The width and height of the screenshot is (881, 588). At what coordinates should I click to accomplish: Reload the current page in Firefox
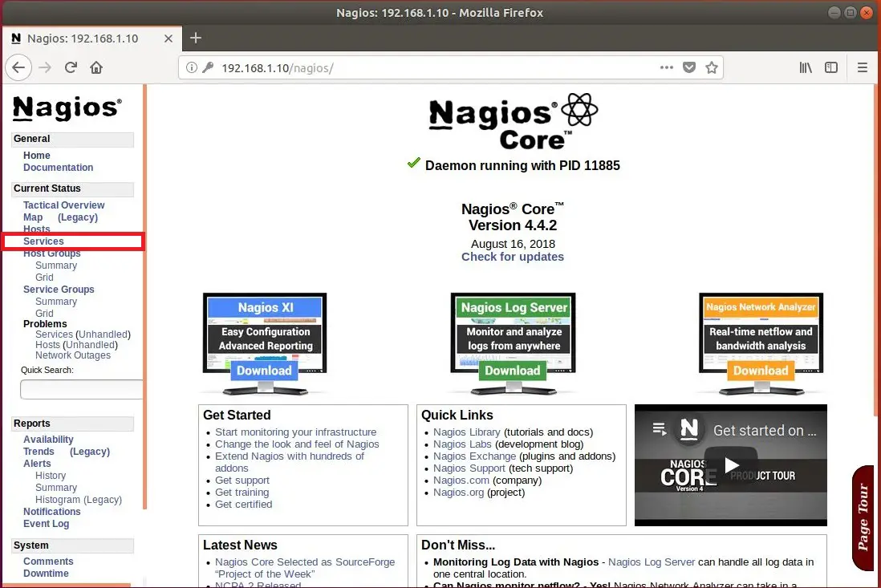tap(71, 67)
